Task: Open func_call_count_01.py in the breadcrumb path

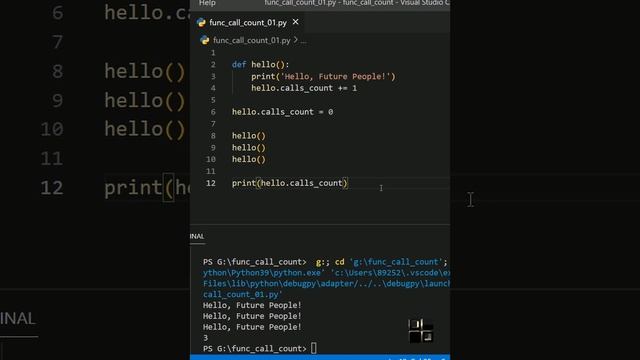Action: [251, 40]
